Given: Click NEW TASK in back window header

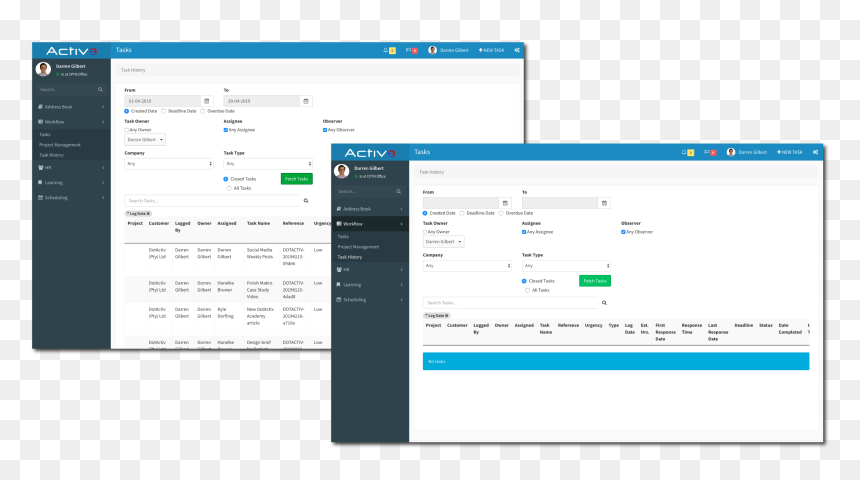Looking at the screenshot, I should pyautogui.click(x=491, y=50).
